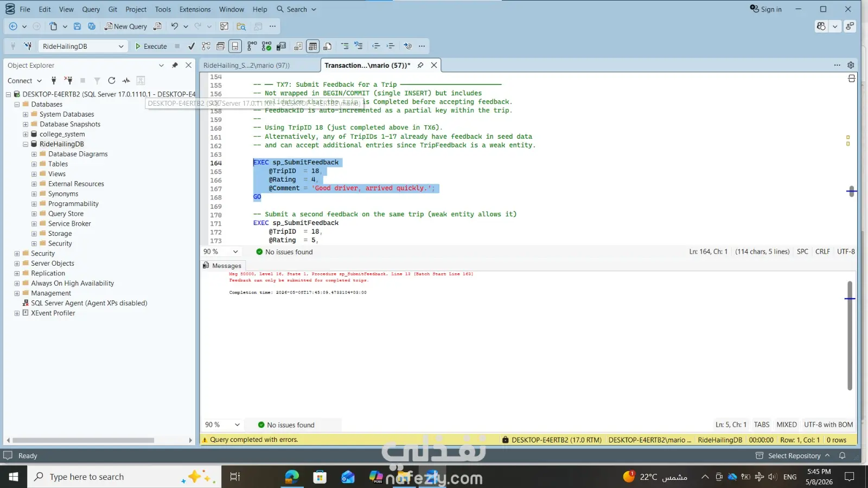Open the Tools menu
This screenshot has height=488, width=868.
(163, 9)
